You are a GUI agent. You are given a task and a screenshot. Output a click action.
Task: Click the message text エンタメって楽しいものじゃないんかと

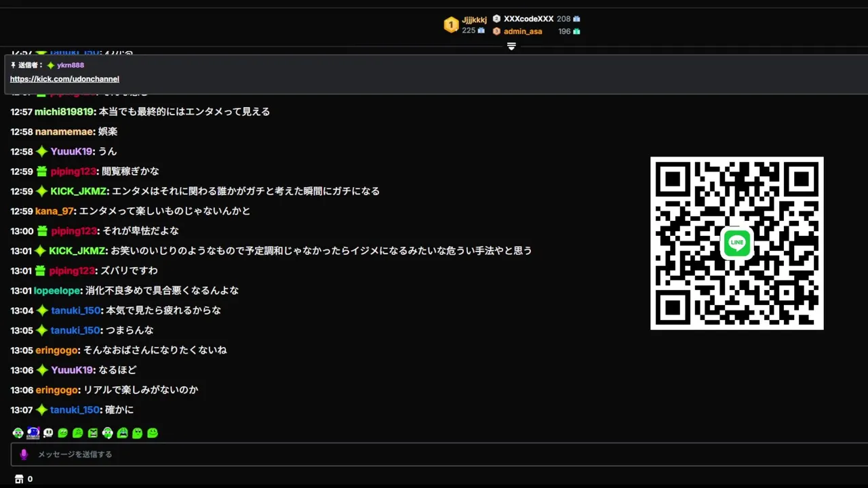(165, 211)
